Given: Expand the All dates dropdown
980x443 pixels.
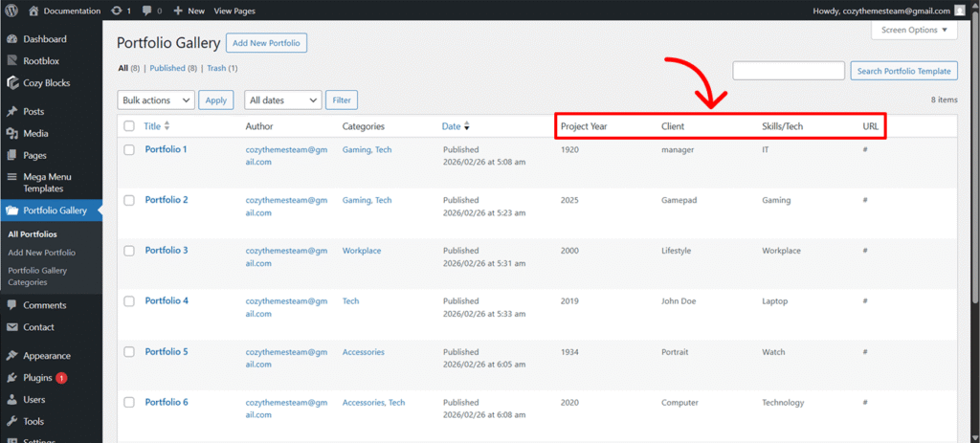Looking at the screenshot, I should tap(282, 100).
